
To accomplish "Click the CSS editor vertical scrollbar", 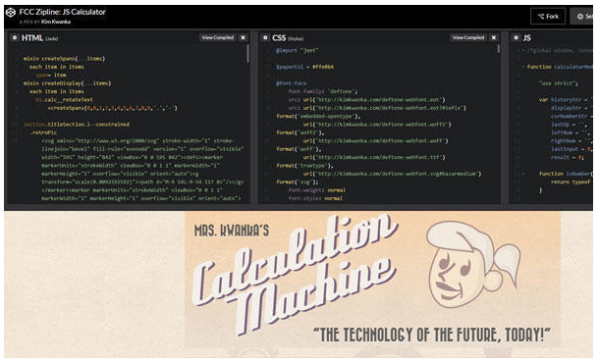I will point(499,49).
